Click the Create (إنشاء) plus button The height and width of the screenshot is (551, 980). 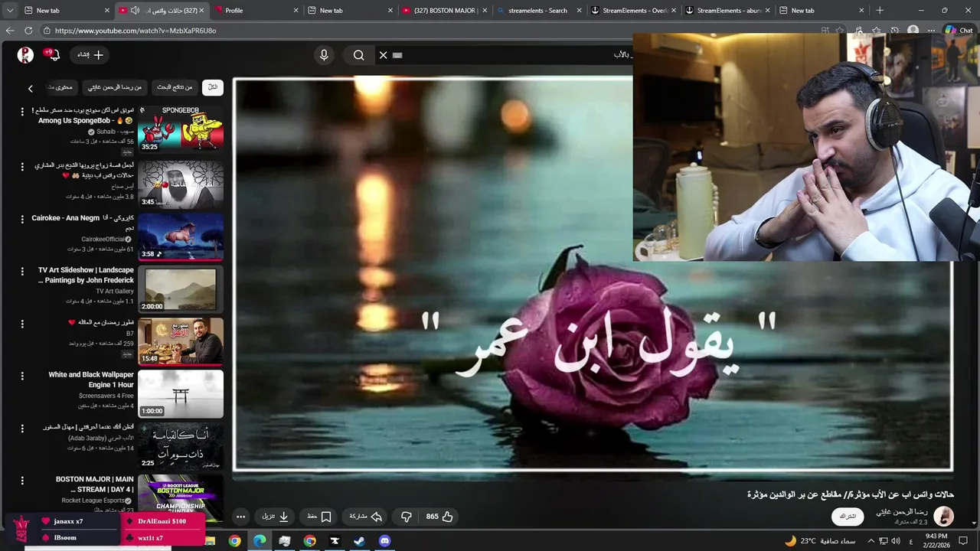[90, 55]
